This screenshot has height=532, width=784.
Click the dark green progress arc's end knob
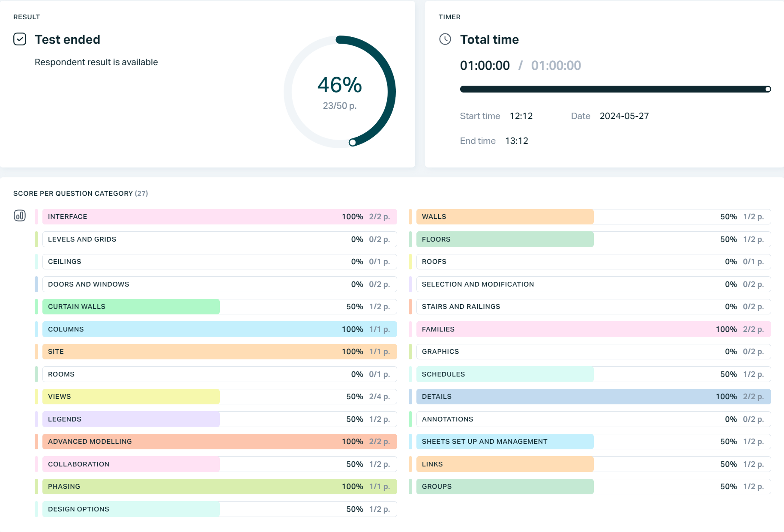pyautogui.click(x=352, y=143)
